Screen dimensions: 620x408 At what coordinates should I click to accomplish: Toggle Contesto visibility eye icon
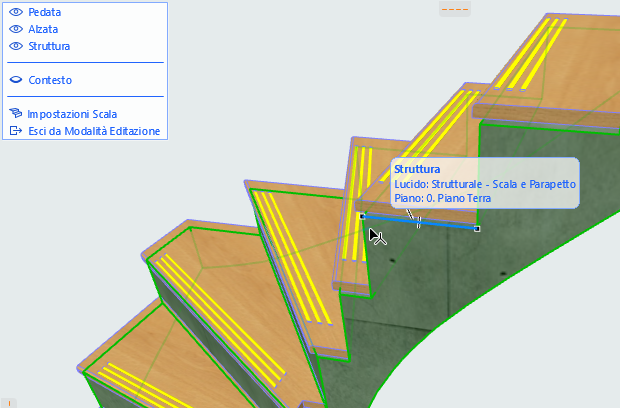click(16, 80)
